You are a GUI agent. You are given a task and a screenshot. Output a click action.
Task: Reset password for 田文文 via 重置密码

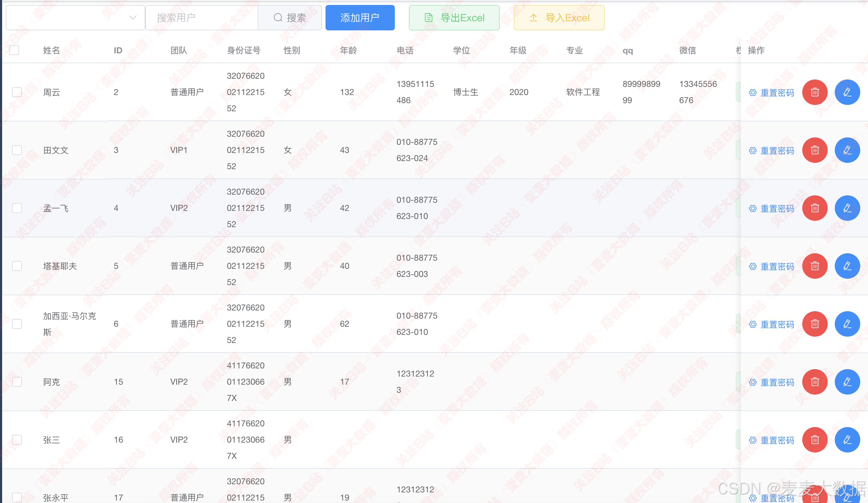[x=772, y=150]
